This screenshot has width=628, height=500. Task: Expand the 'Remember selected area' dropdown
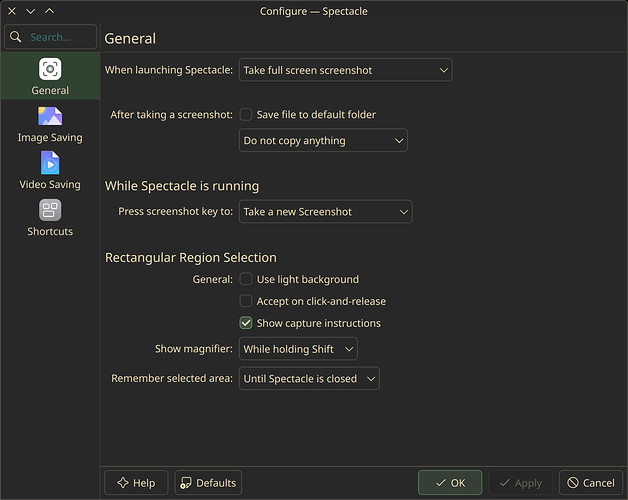tap(309, 379)
